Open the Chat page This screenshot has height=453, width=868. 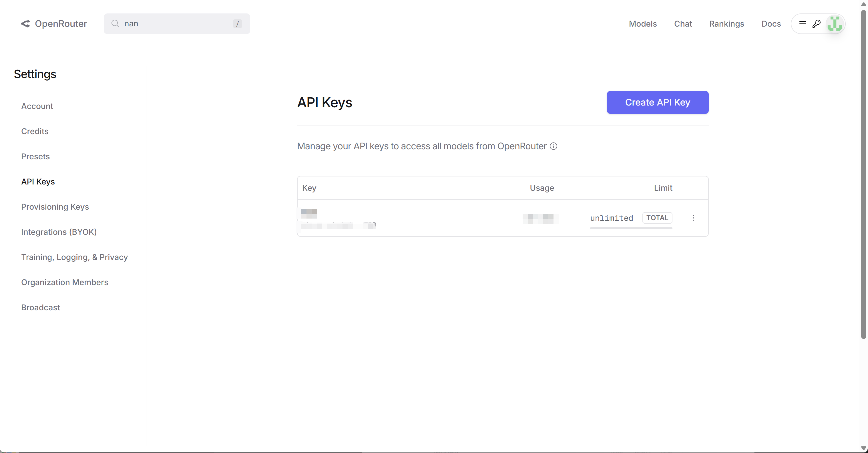[x=683, y=23]
